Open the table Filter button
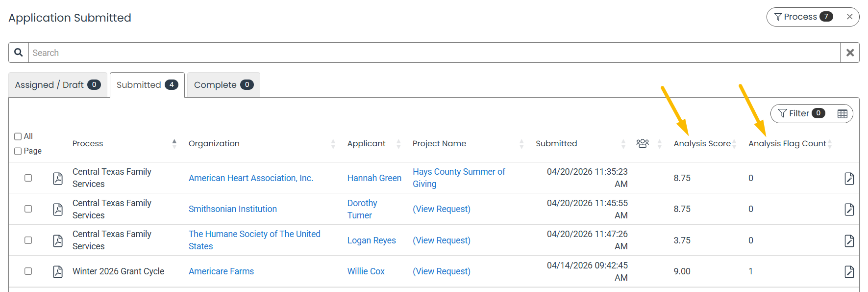Viewport: 868px width, 292px height. click(x=802, y=113)
